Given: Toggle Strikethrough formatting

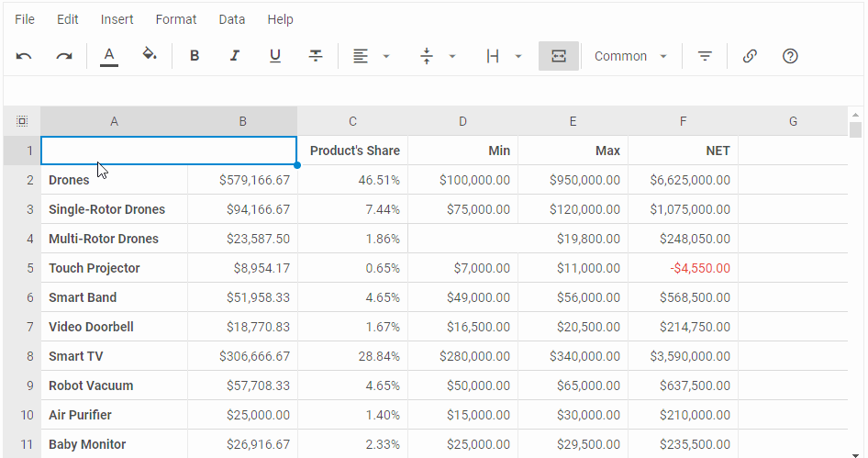Looking at the screenshot, I should click(316, 56).
